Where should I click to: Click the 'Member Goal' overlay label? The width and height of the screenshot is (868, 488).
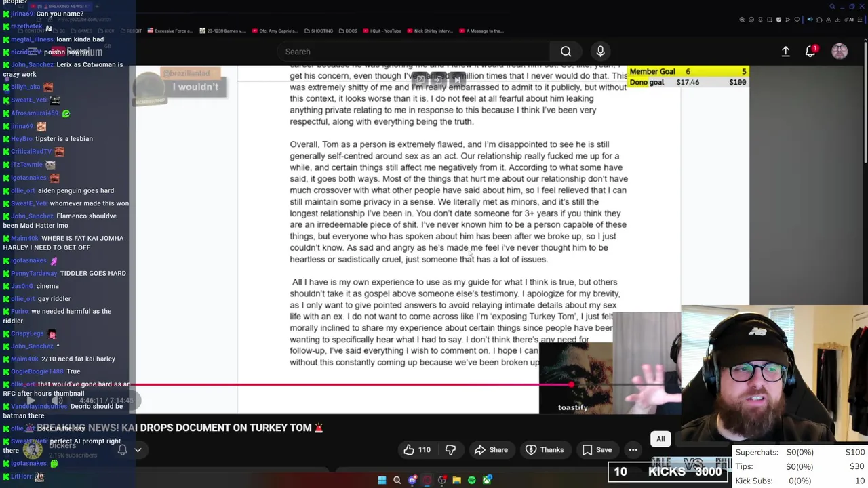[652, 71]
